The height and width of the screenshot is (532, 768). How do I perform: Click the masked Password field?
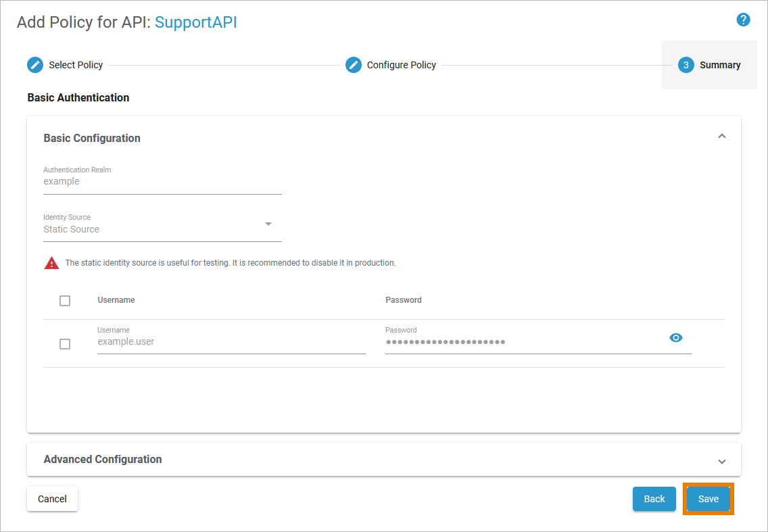pyautogui.click(x=521, y=342)
